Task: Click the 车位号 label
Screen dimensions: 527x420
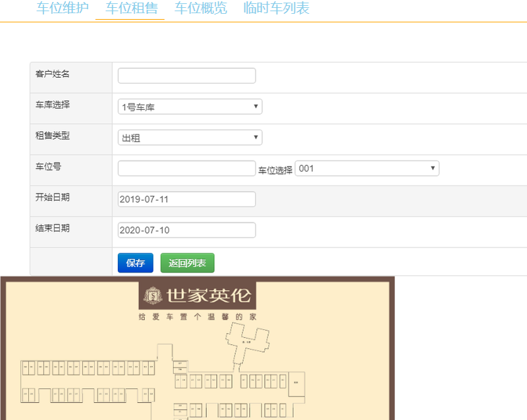Action: click(x=48, y=167)
